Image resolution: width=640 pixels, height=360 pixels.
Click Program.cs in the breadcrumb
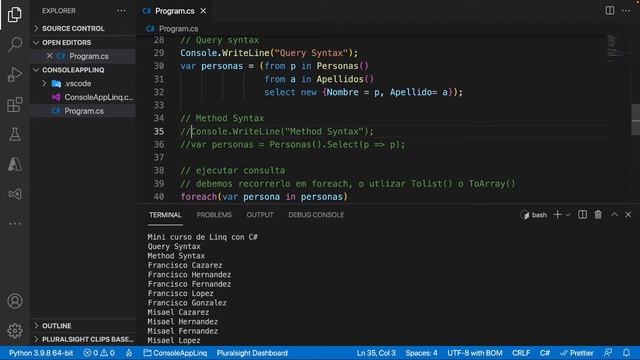[x=178, y=29]
